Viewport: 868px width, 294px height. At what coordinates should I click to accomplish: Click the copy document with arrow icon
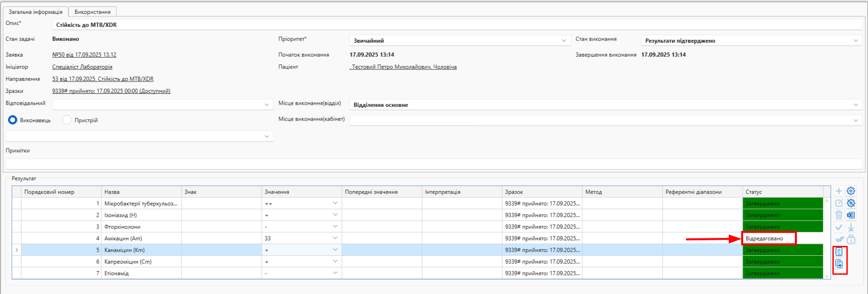(839, 264)
